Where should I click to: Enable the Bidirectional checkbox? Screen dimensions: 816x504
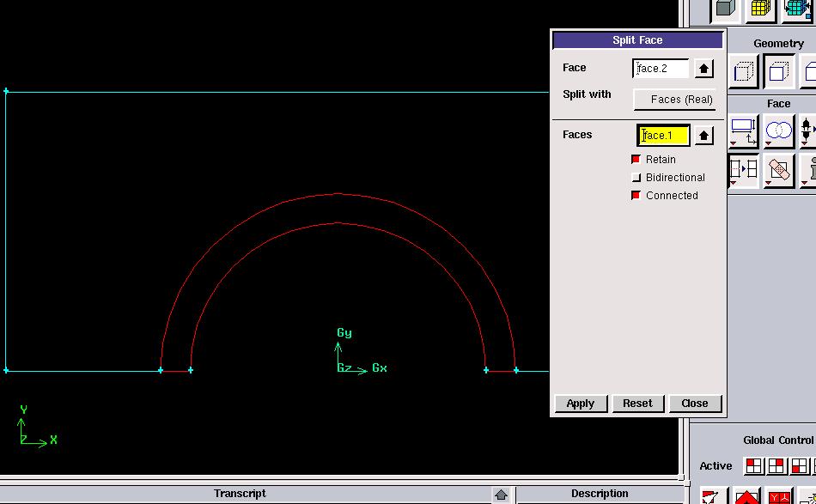pyautogui.click(x=636, y=178)
